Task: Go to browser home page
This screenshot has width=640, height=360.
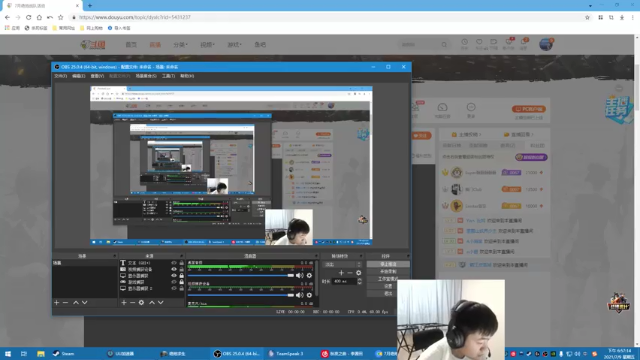Action: tap(39, 17)
